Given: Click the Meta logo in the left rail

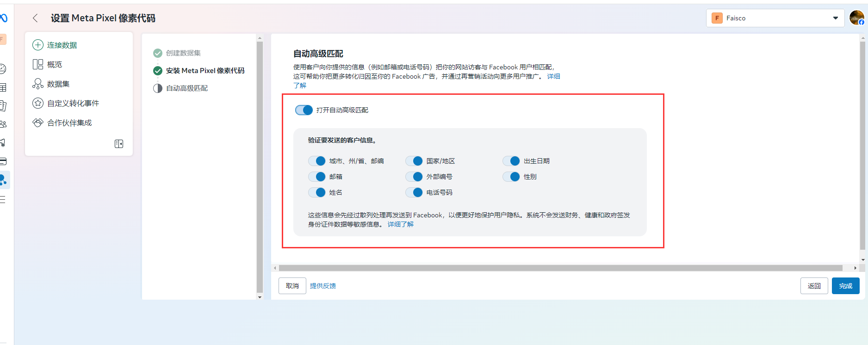Looking at the screenshot, I should (x=4, y=18).
